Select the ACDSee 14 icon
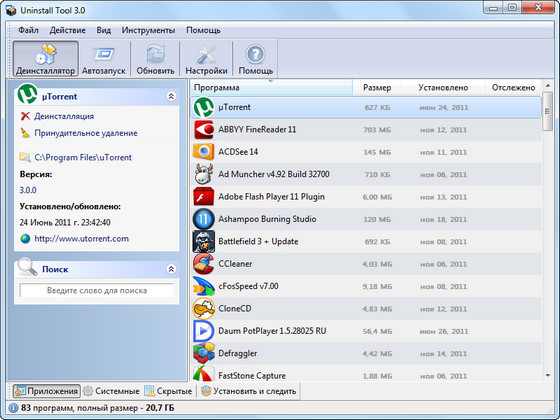This screenshot has height=420, width=560. tap(204, 152)
